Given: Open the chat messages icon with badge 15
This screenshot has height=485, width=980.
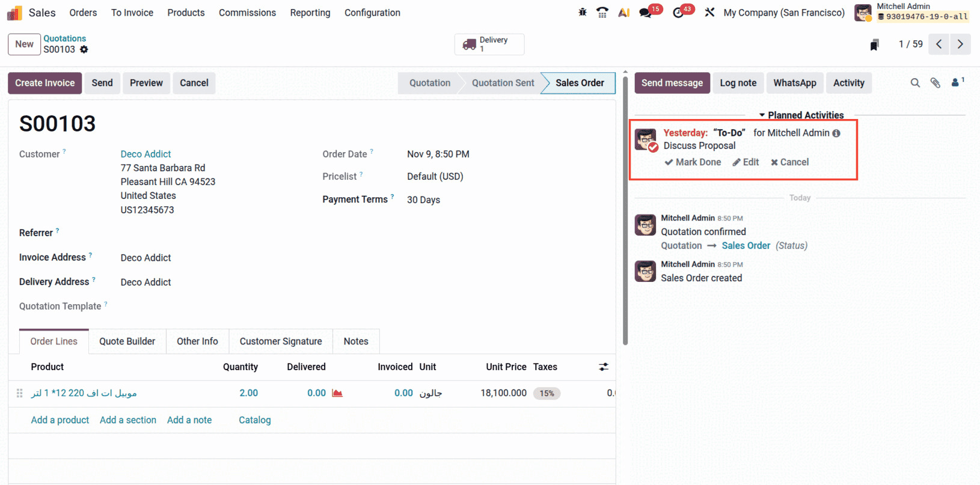Looking at the screenshot, I should pos(645,13).
